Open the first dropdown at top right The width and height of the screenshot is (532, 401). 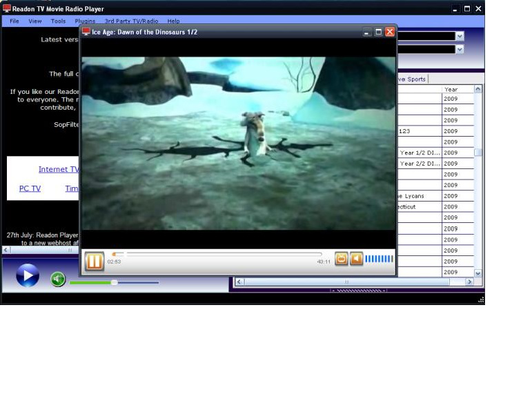pos(460,36)
